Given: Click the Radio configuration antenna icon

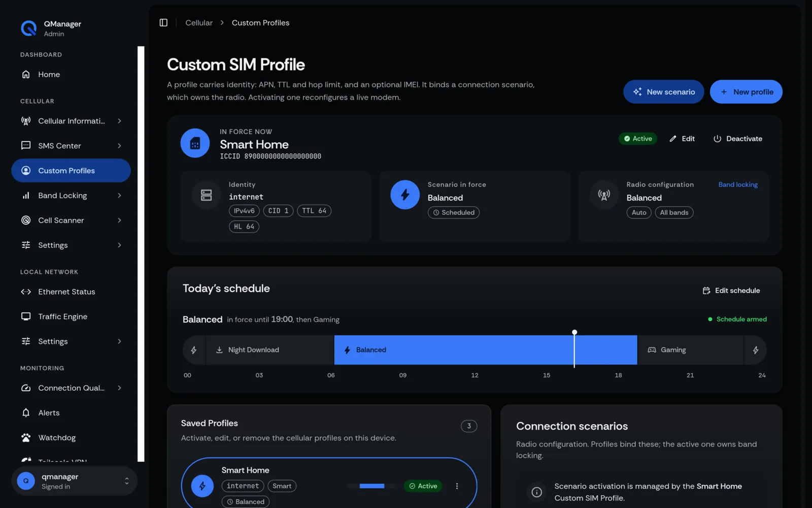Looking at the screenshot, I should [604, 195].
